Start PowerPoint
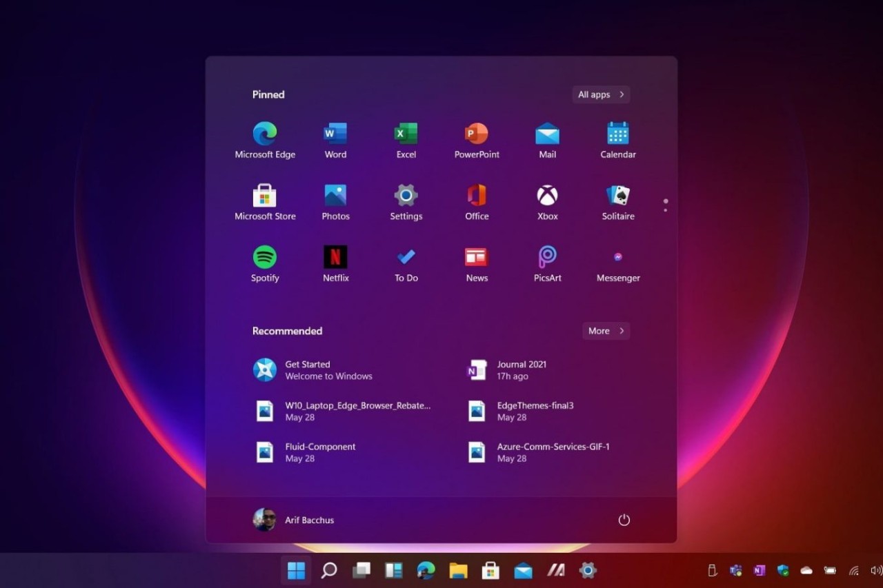 pyautogui.click(x=476, y=134)
